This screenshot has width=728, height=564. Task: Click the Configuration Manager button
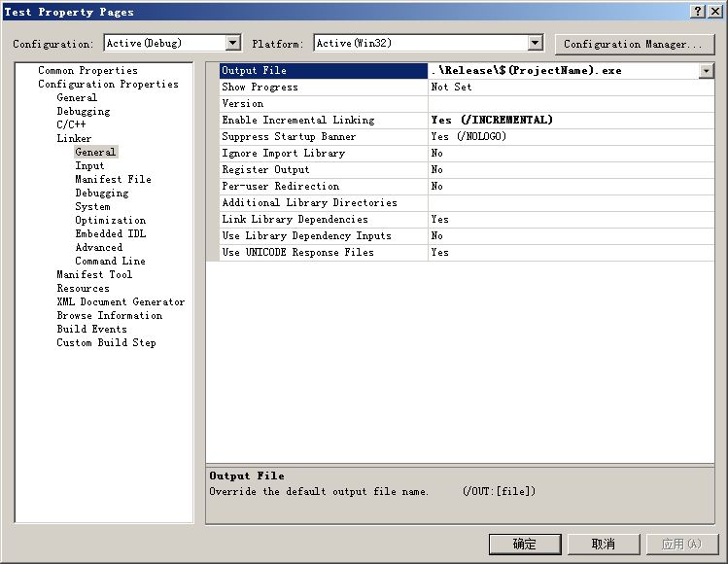633,44
